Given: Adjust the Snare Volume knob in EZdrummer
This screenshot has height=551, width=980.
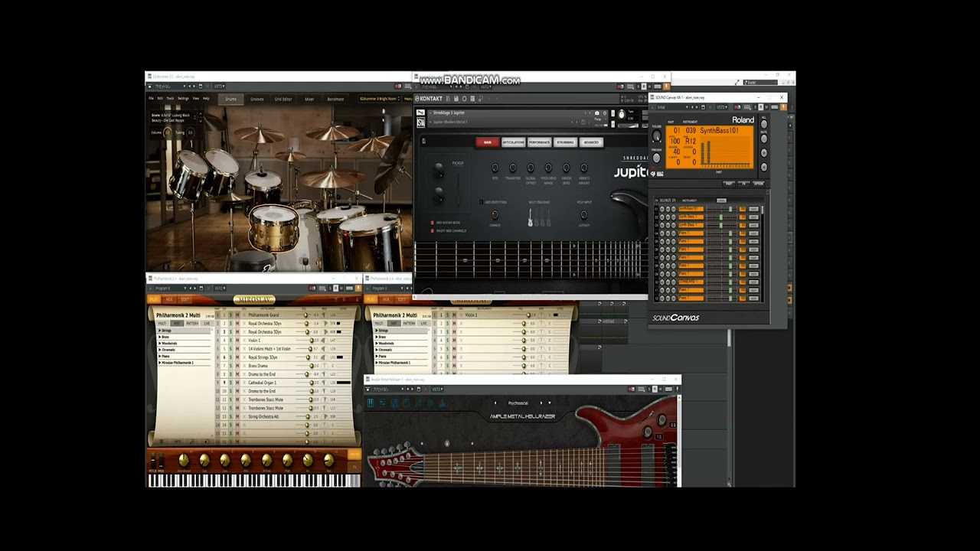Looking at the screenshot, I should [167, 132].
